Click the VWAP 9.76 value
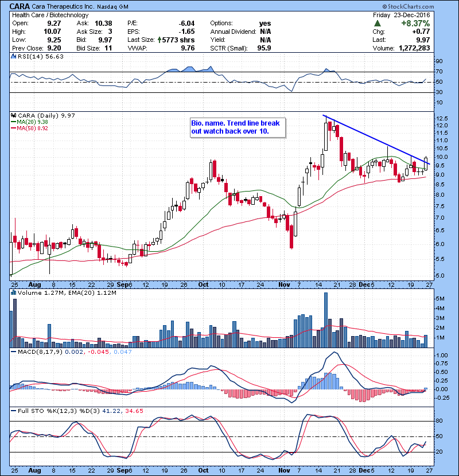 [x=188, y=48]
